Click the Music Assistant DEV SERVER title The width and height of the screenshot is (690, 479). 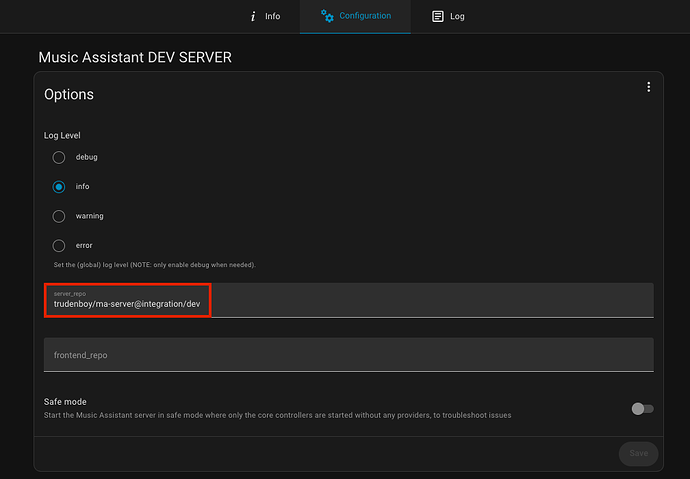(135, 57)
